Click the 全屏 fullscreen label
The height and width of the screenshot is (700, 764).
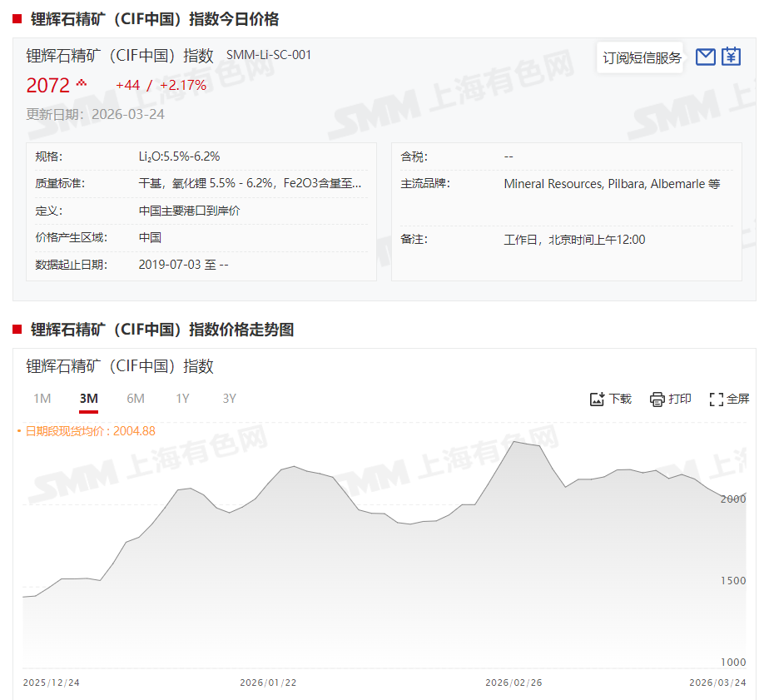click(x=737, y=400)
